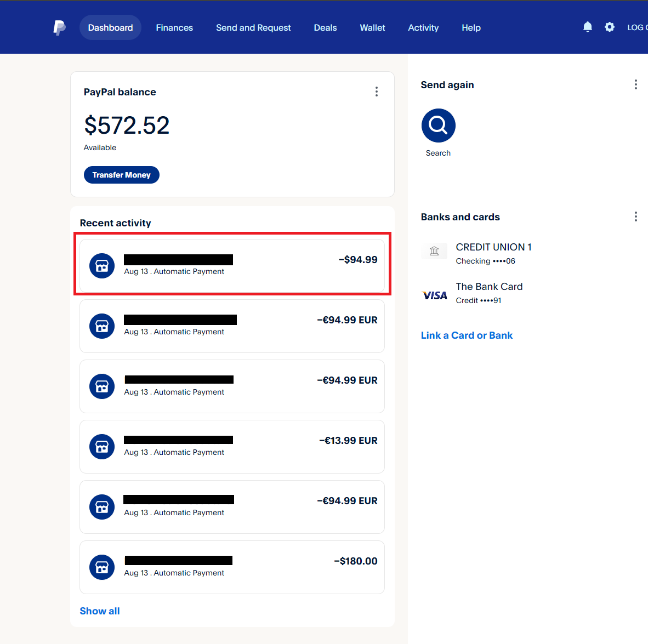This screenshot has width=648, height=644.
Task: Open the Finances menu item
Action: [x=174, y=27]
